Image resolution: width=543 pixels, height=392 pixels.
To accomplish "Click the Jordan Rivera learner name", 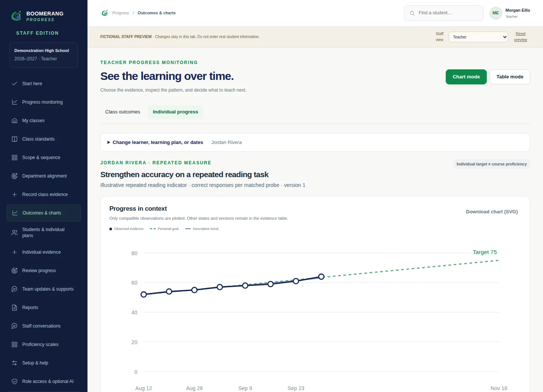I will [x=226, y=142].
